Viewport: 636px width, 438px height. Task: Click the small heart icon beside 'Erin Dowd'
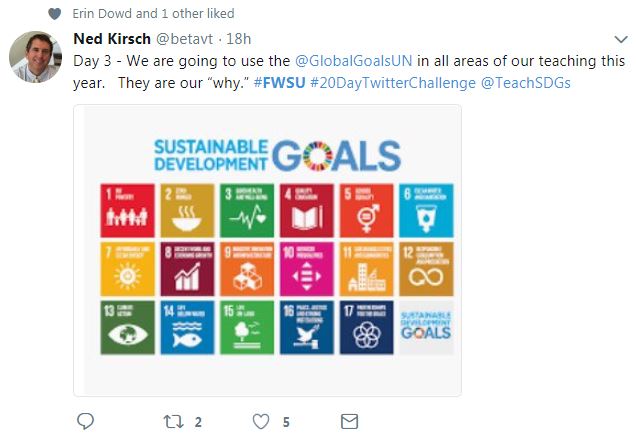(x=54, y=14)
